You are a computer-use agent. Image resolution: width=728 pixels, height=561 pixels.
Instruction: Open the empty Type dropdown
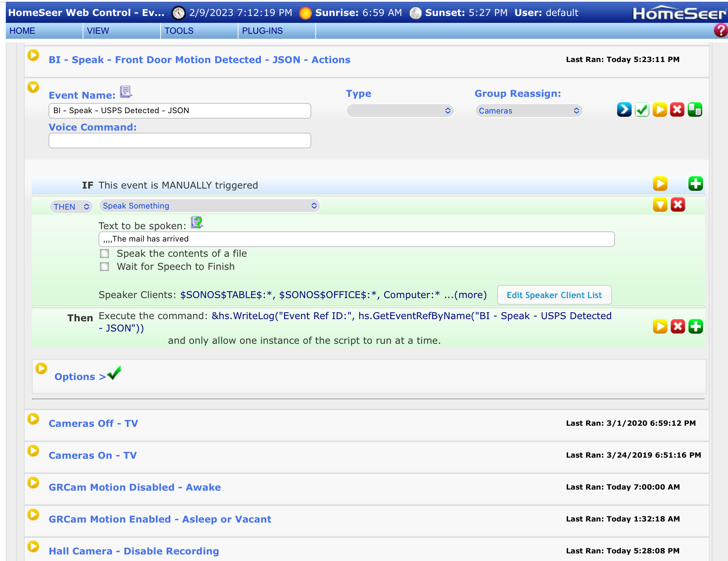400,111
